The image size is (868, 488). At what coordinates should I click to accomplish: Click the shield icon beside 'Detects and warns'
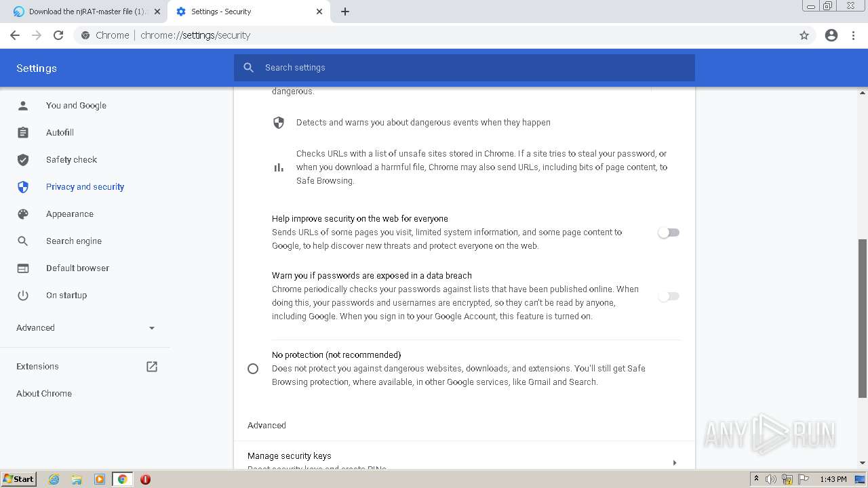coord(279,123)
